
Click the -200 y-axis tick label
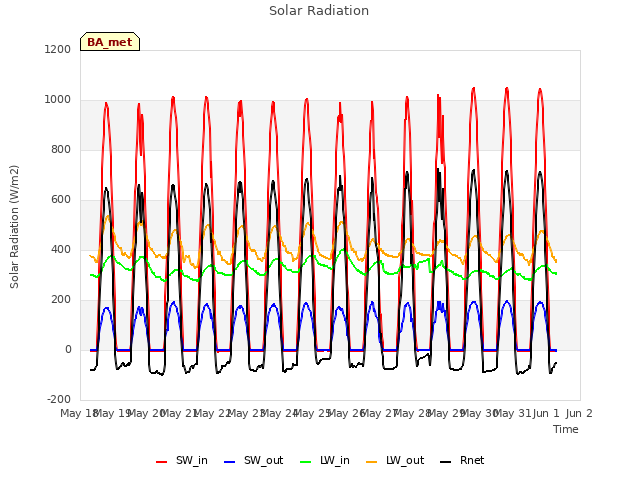59,399
